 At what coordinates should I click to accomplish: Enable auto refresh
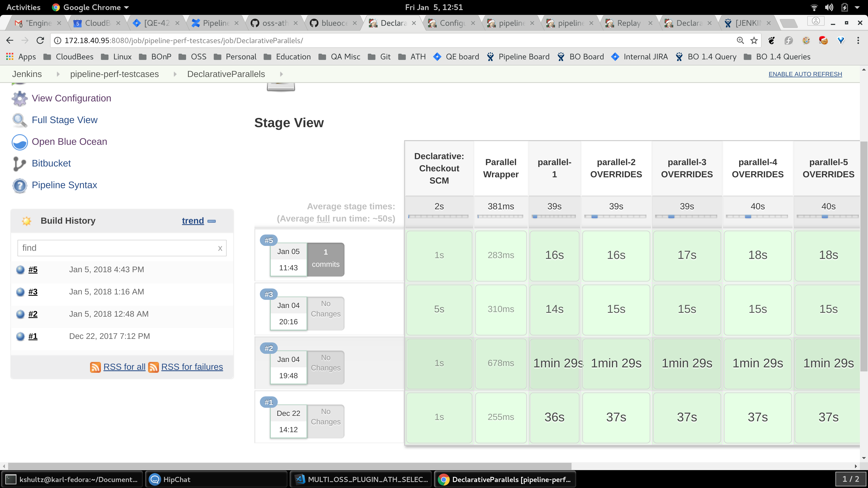[x=805, y=74]
